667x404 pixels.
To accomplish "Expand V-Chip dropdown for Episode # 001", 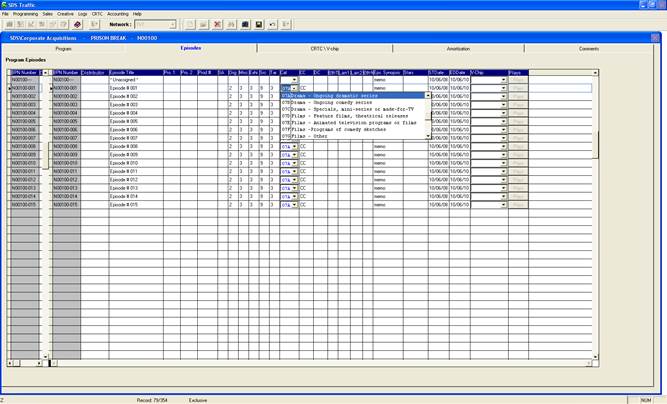I will 504,88.
